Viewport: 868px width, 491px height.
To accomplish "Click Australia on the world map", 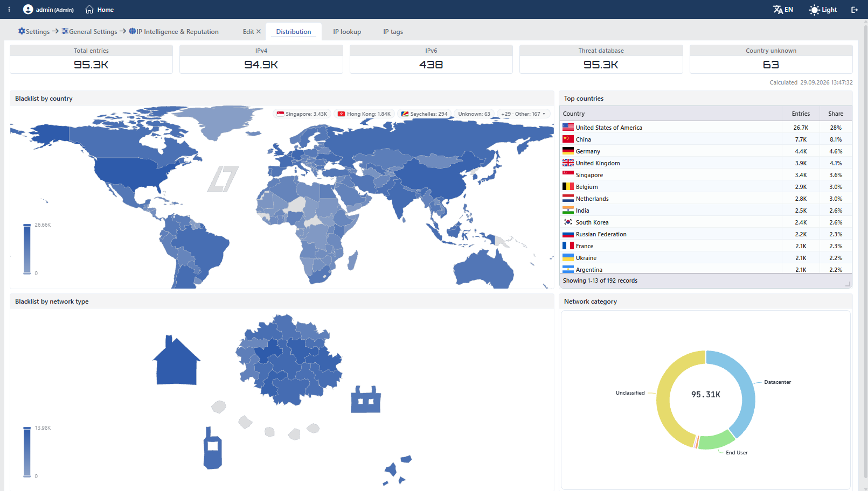I will [x=483, y=269].
